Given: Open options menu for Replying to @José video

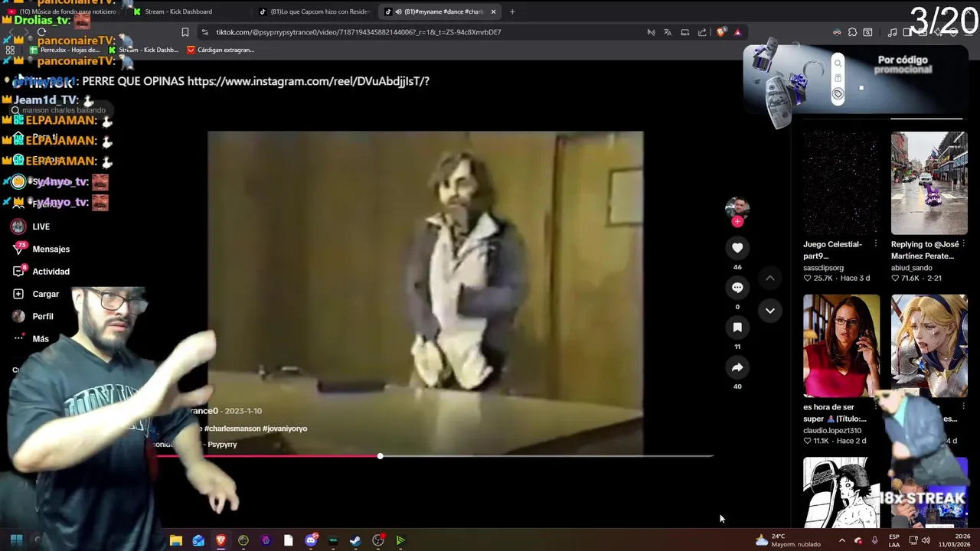Looking at the screenshot, I should pos(963,244).
